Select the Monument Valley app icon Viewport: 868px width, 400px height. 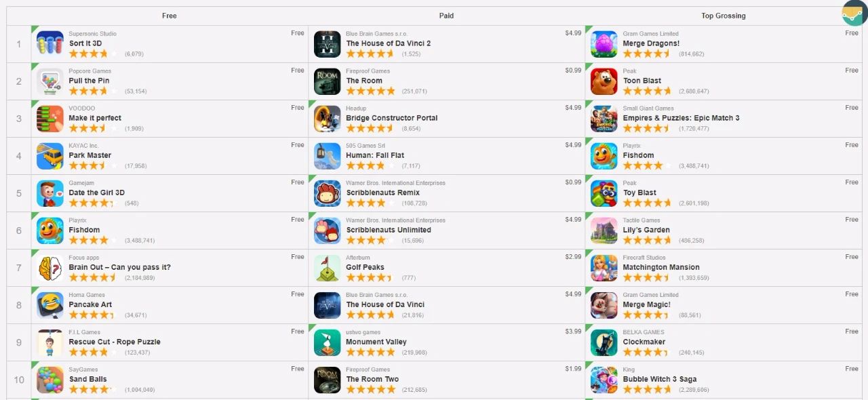click(328, 342)
